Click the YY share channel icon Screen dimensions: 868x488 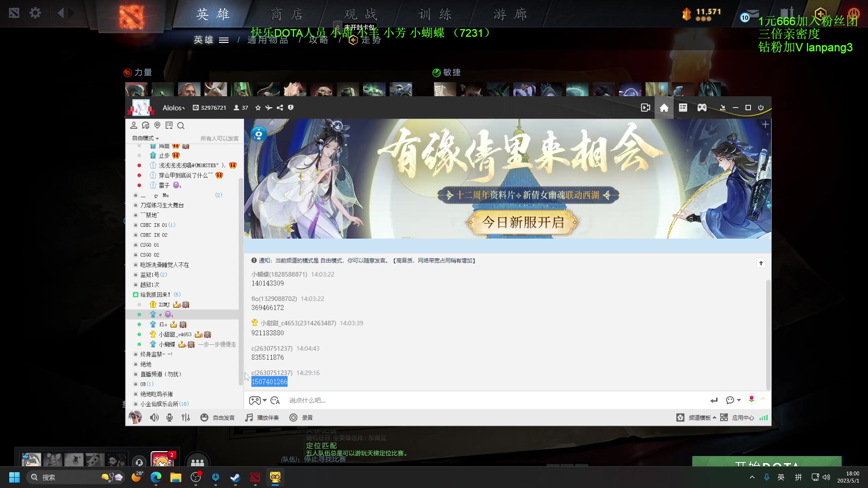point(280,108)
